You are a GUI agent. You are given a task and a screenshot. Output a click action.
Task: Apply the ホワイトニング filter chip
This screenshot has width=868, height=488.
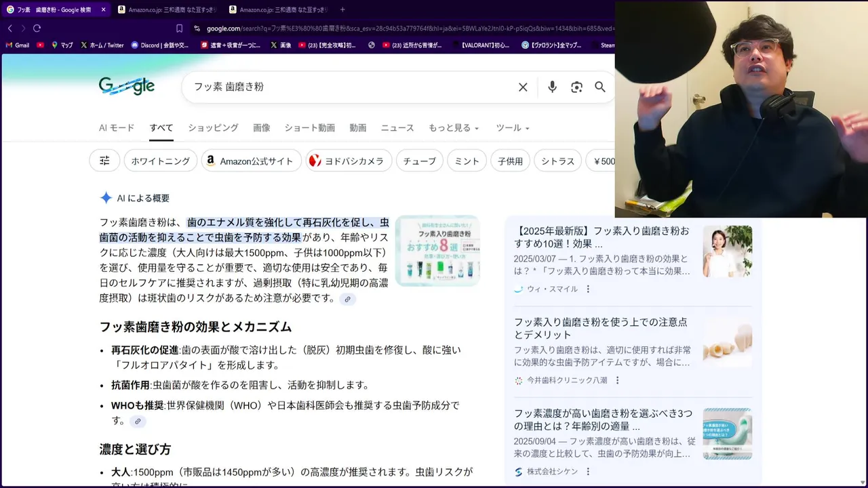click(161, 161)
